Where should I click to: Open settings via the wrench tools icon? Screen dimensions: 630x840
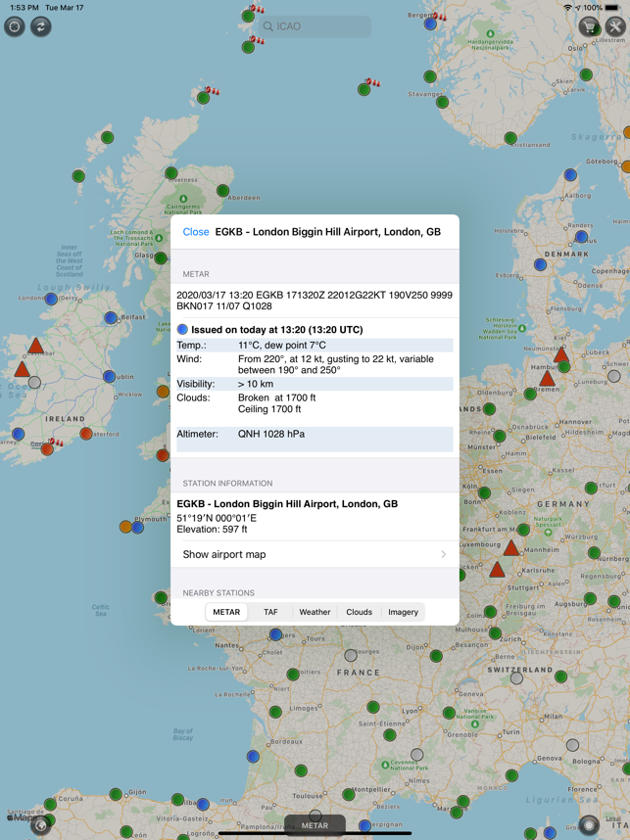(x=615, y=26)
